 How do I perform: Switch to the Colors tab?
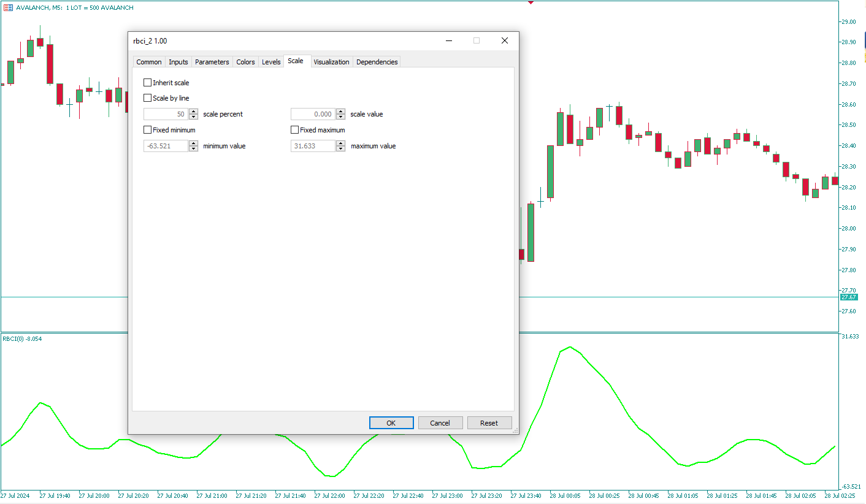pos(245,62)
